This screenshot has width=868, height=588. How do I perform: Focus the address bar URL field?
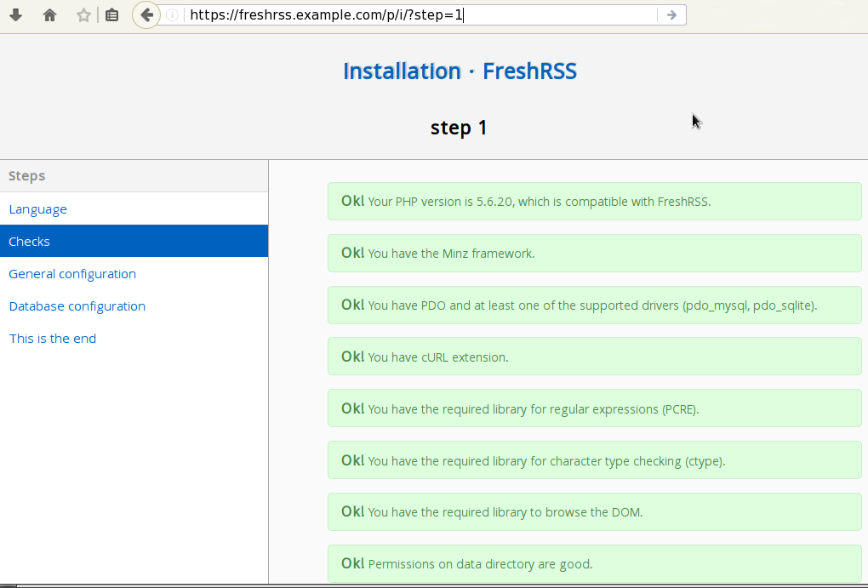click(x=417, y=14)
